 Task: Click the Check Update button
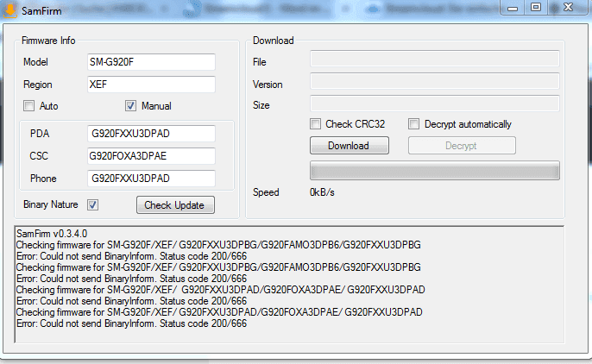[175, 204]
